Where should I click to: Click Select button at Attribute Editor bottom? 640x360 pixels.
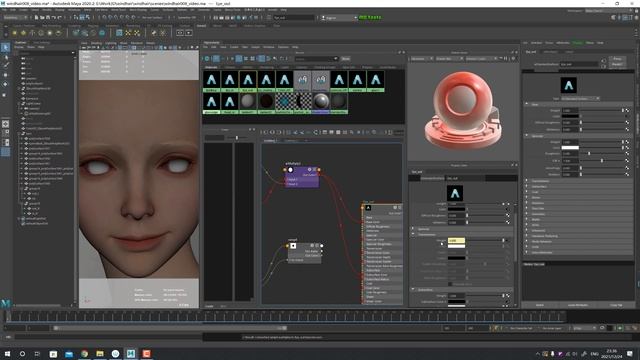[x=540, y=305]
